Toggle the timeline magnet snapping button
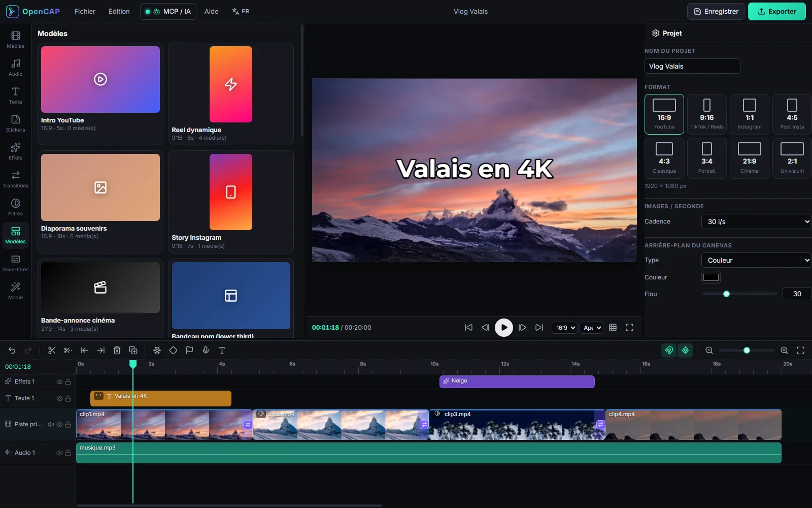Screen dimensions: 812x508 click(669, 350)
